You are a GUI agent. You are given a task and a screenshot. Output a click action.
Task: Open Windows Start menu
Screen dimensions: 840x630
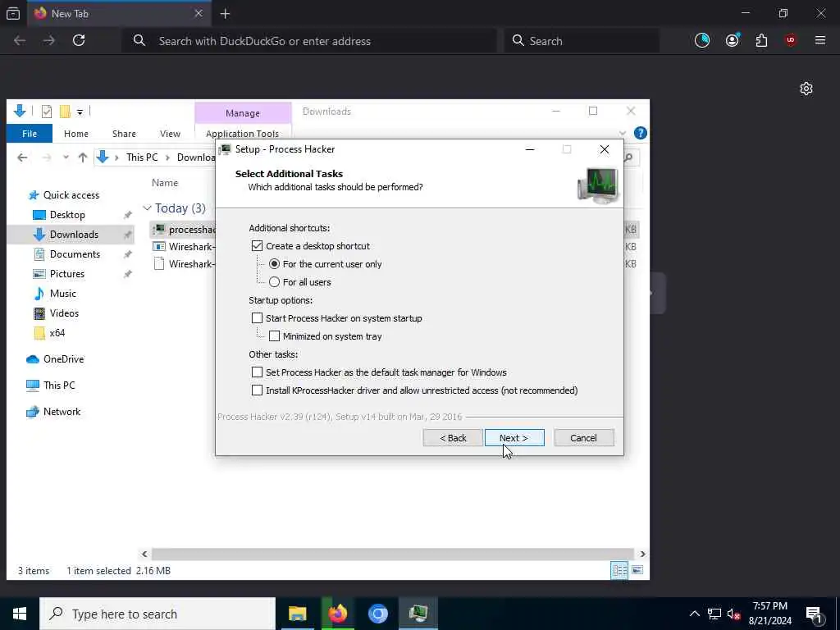20,614
